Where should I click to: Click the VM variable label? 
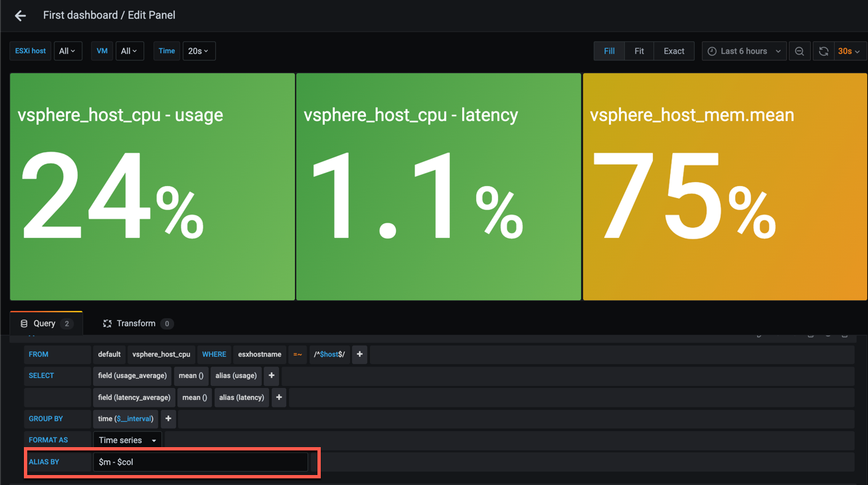coord(102,51)
